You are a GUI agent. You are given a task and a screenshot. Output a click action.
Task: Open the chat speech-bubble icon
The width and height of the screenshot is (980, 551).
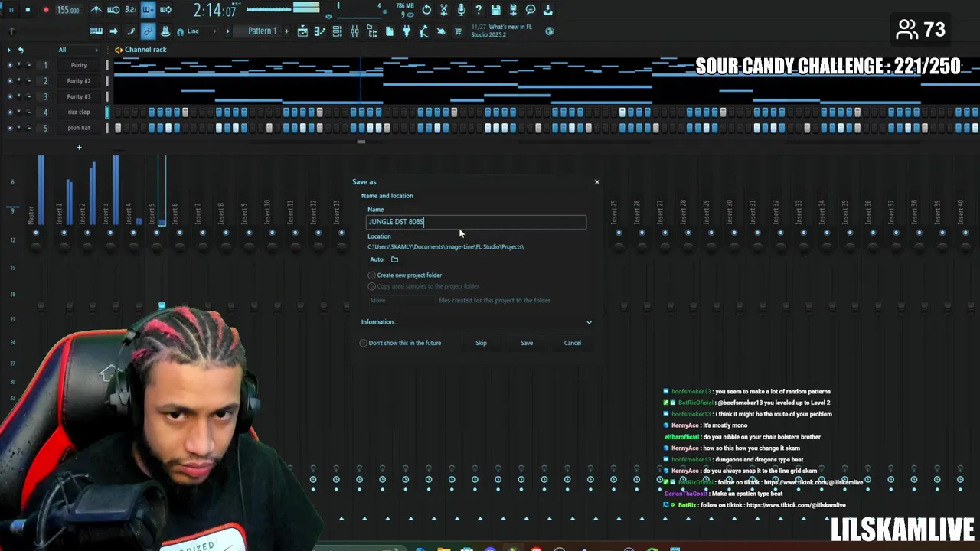click(531, 10)
